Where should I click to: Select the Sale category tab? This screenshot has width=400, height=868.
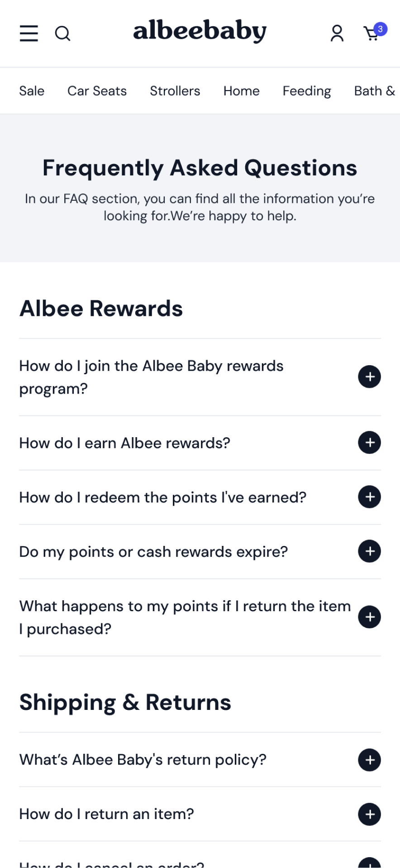coord(32,91)
